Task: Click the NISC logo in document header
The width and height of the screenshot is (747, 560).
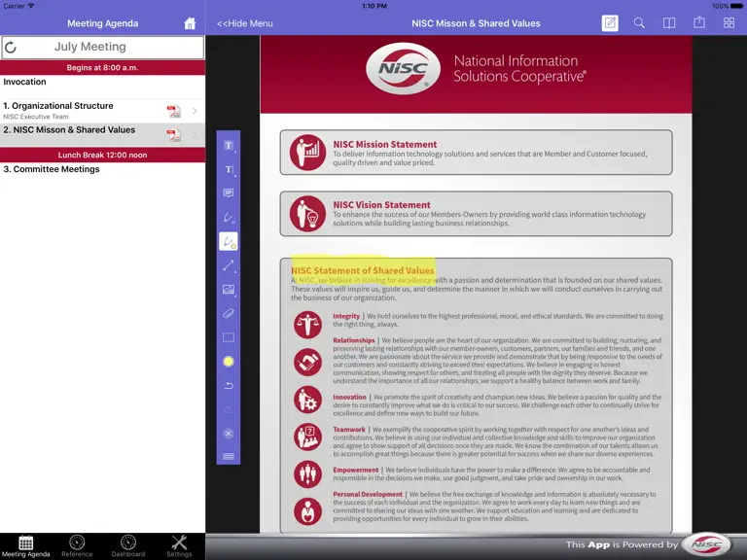Action: 404,69
